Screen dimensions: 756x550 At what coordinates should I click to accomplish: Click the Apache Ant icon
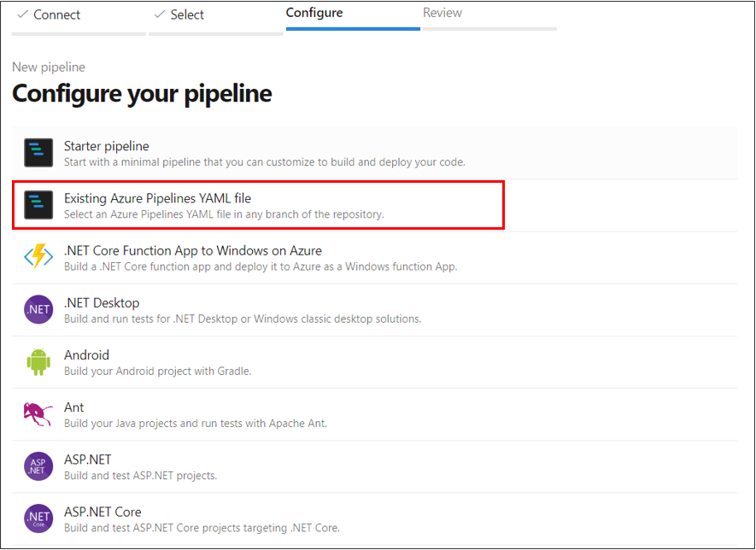pos(38,414)
